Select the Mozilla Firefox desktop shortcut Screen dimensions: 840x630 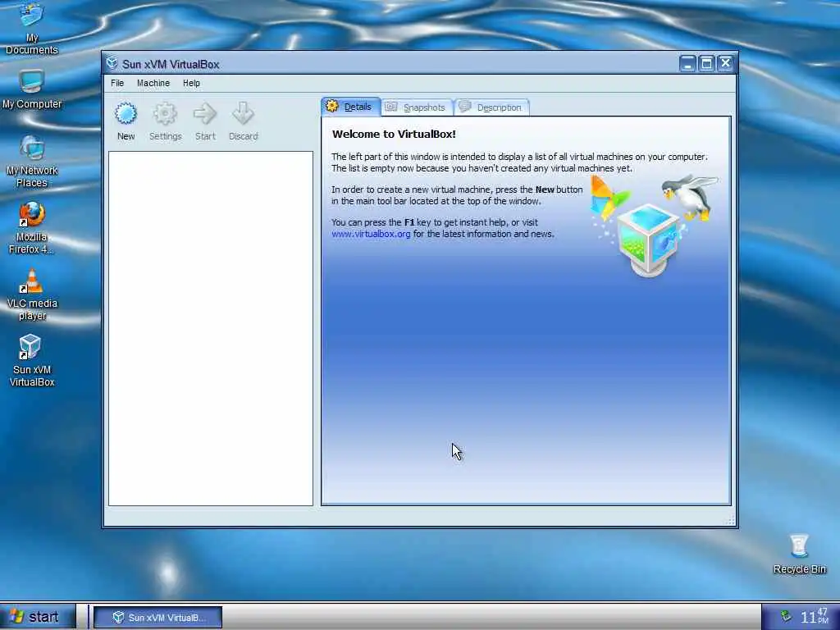32,228
